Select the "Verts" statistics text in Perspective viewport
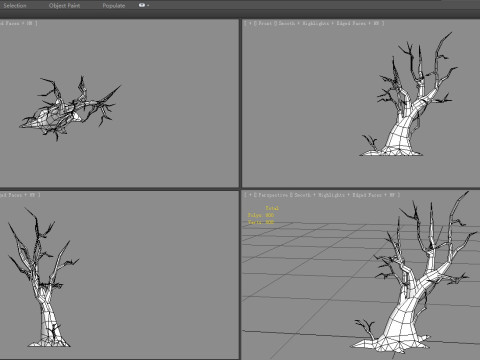The image size is (480, 360). click(x=261, y=222)
